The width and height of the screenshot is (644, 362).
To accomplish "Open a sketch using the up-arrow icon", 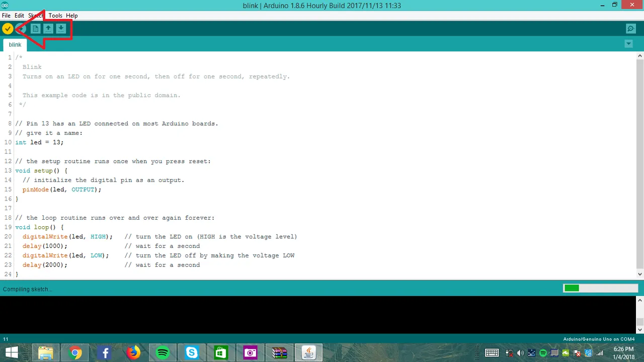I will 48,29.
